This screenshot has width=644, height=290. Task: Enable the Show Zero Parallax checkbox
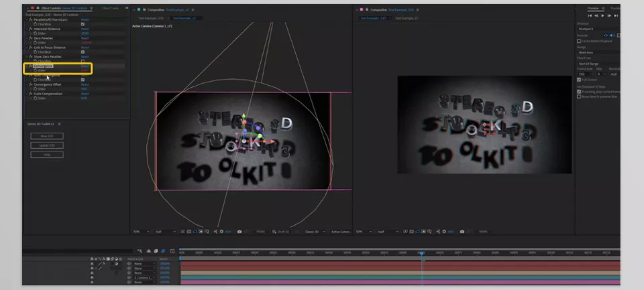coord(83,61)
